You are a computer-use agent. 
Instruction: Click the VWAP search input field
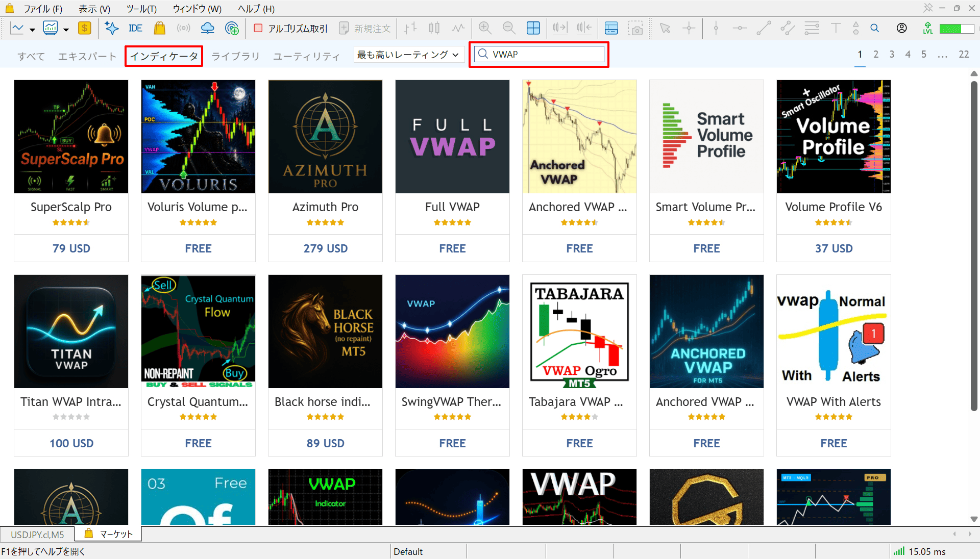[540, 54]
